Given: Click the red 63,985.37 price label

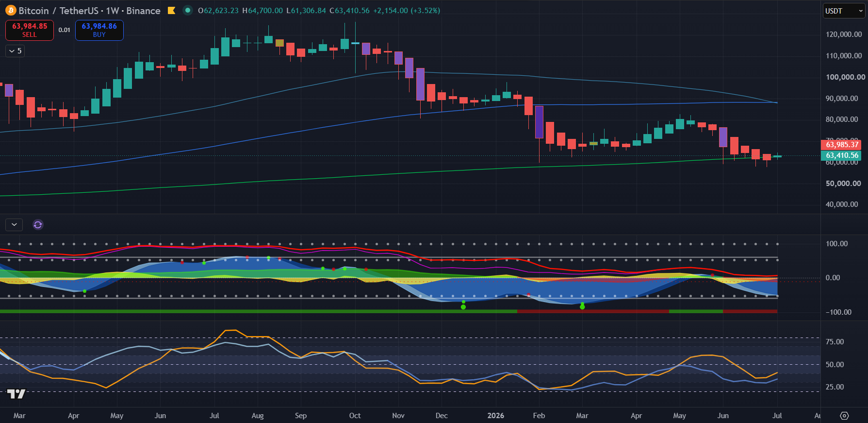Looking at the screenshot, I should tap(842, 144).
